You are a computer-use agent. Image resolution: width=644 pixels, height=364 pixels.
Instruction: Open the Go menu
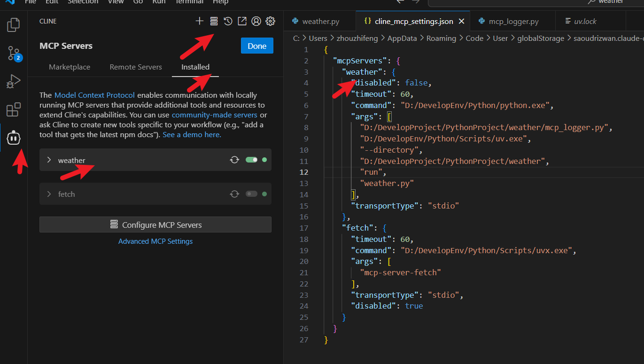(138, 2)
